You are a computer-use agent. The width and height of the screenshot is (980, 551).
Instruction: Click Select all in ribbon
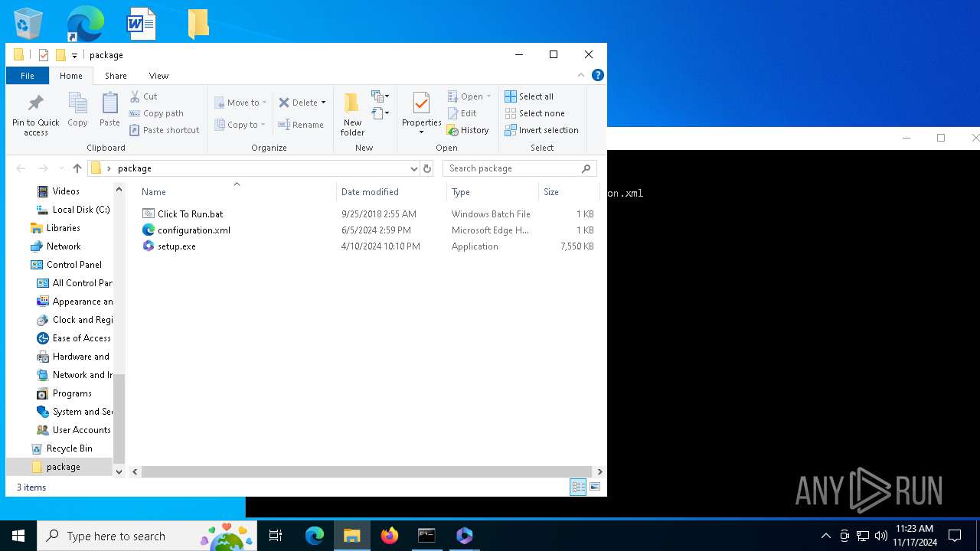(x=529, y=96)
